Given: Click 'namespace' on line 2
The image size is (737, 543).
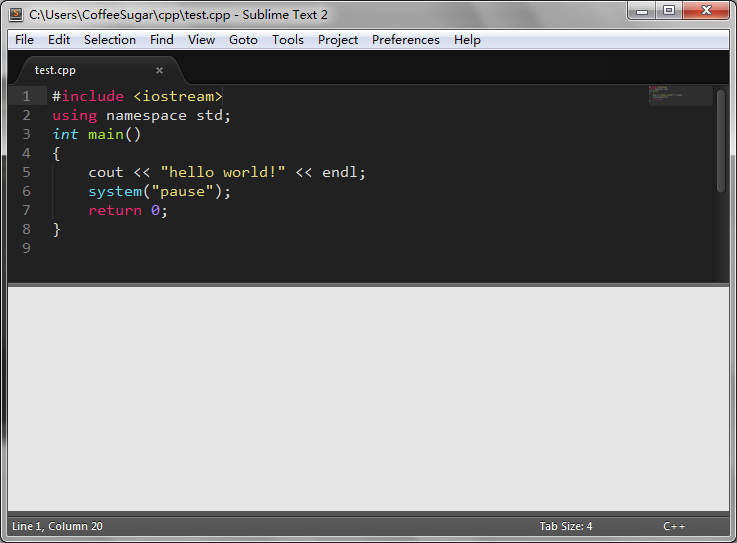Looking at the screenshot, I should 146,116.
